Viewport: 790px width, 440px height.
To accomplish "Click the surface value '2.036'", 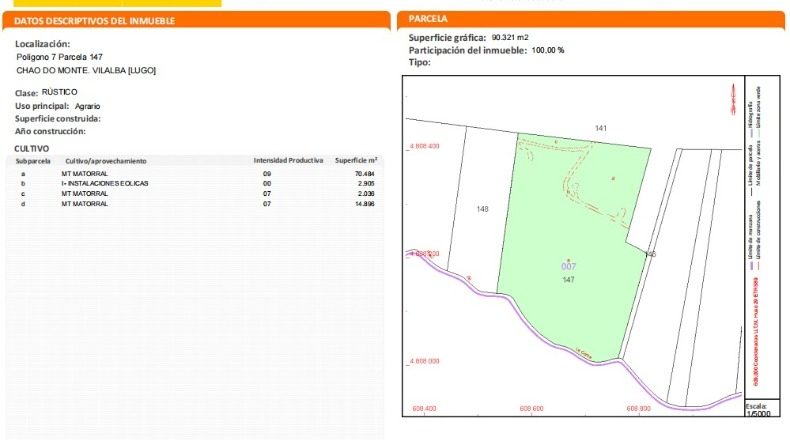I will pyautogui.click(x=366, y=194).
